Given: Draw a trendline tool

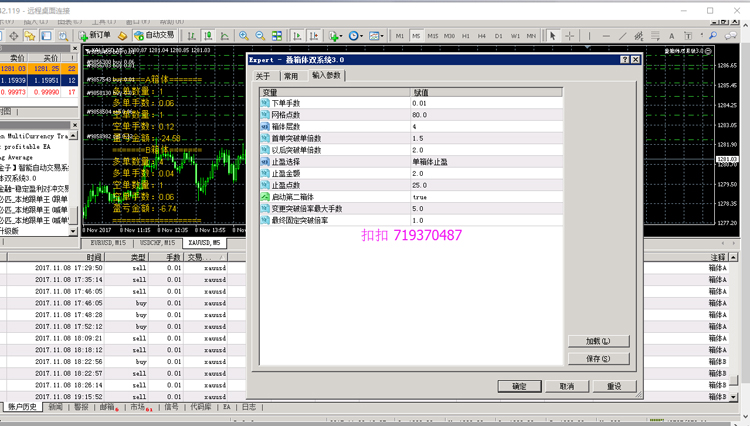Looking at the screenshot, I should [622, 36].
